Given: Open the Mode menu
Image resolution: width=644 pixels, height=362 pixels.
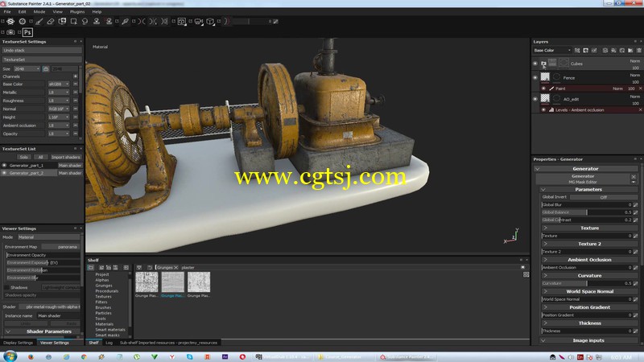Looking at the screenshot, I should click(x=39, y=12).
